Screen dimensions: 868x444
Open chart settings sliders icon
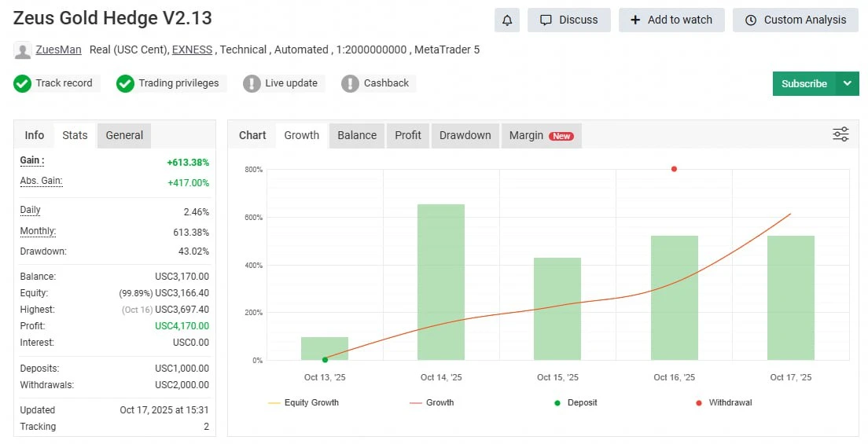click(x=840, y=134)
